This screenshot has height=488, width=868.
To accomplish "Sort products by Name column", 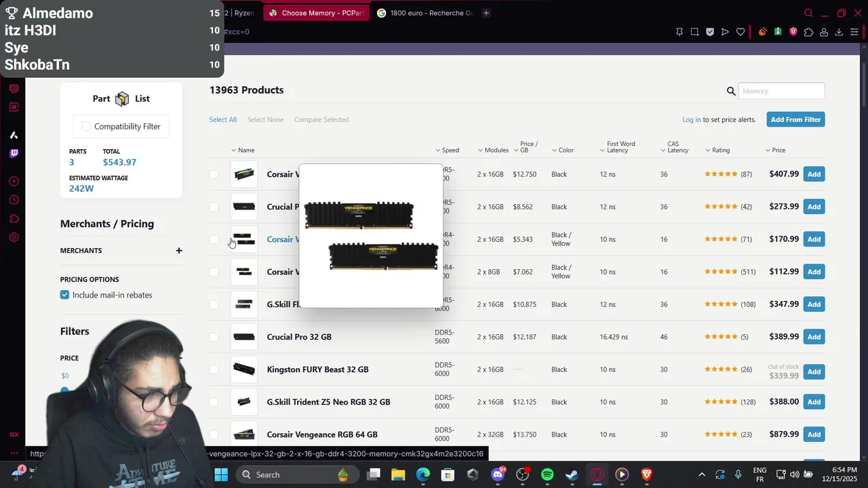I will (x=243, y=150).
